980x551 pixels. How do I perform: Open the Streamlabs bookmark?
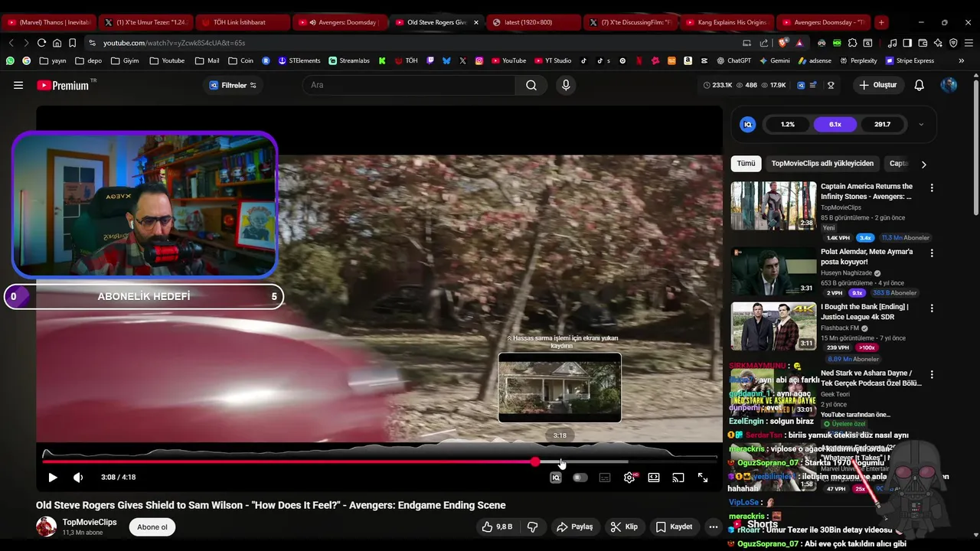349,60
